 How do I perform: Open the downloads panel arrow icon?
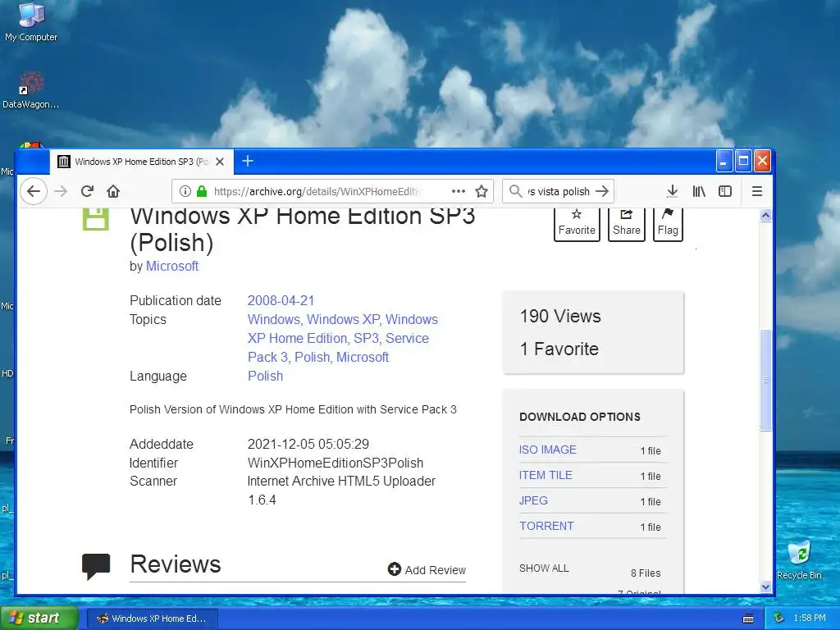[x=673, y=191]
